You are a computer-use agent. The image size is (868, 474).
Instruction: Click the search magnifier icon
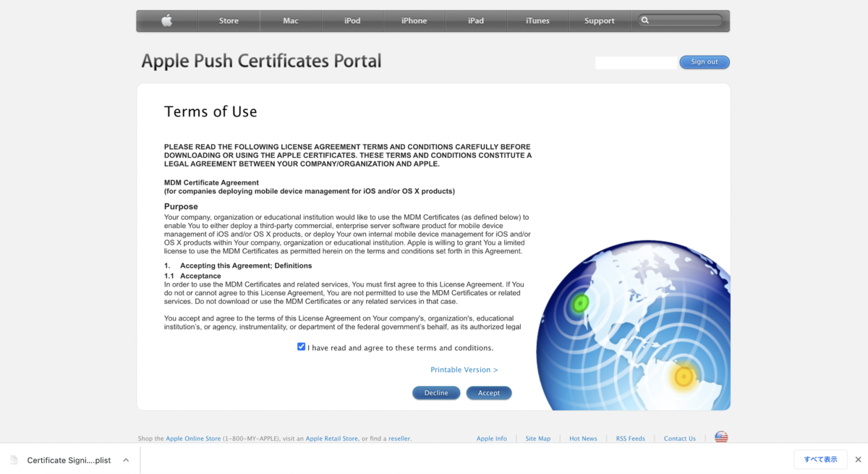[645, 21]
